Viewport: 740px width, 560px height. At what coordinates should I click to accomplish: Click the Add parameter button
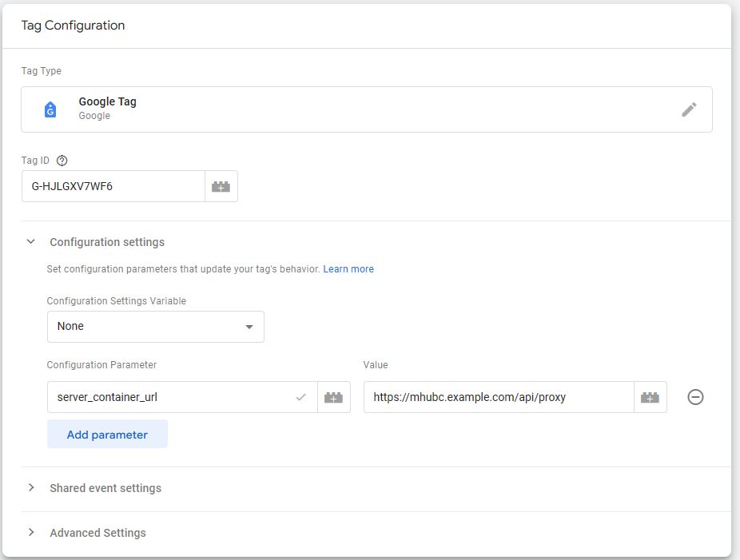107,434
